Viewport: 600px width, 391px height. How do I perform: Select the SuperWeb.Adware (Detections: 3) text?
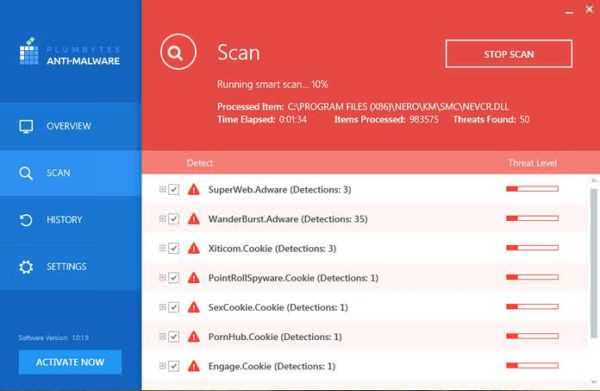(280, 190)
